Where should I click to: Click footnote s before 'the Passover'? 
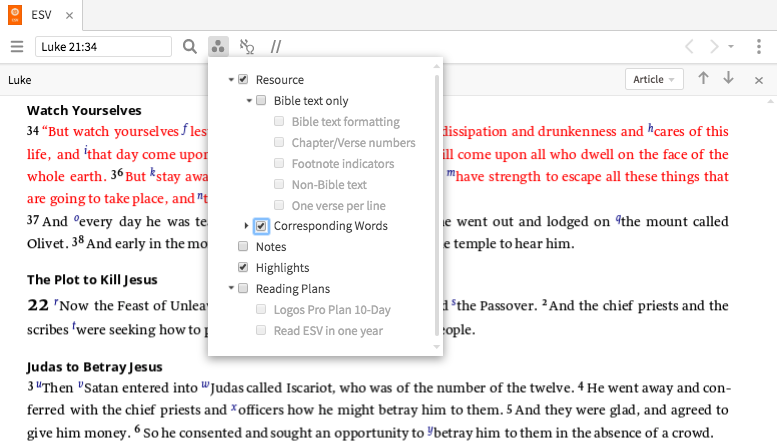click(x=453, y=302)
